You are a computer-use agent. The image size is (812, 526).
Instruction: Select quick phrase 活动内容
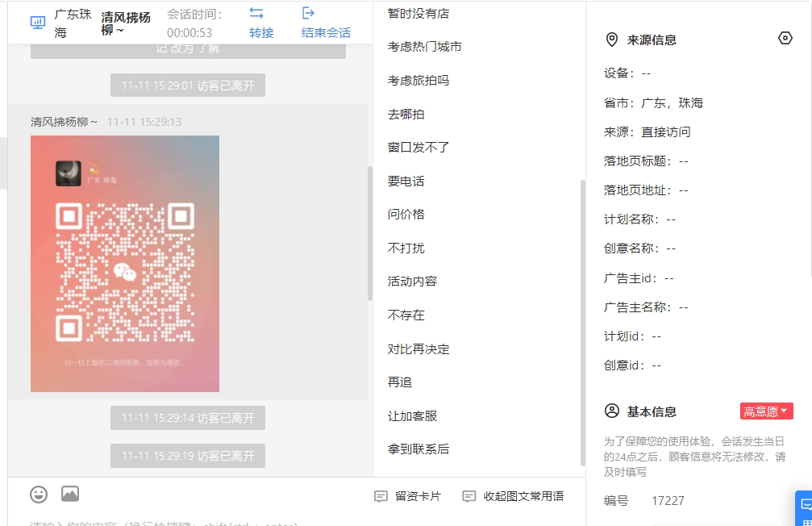coord(412,282)
